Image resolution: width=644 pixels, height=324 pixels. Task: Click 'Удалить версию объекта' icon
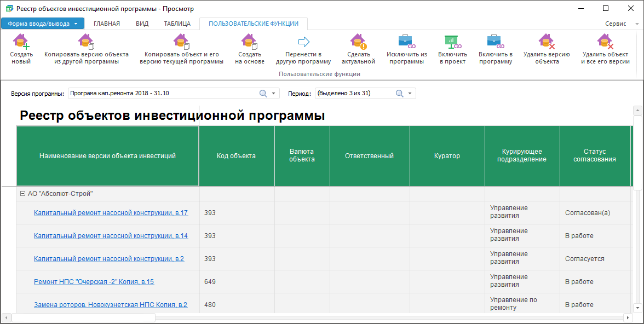(546, 42)
